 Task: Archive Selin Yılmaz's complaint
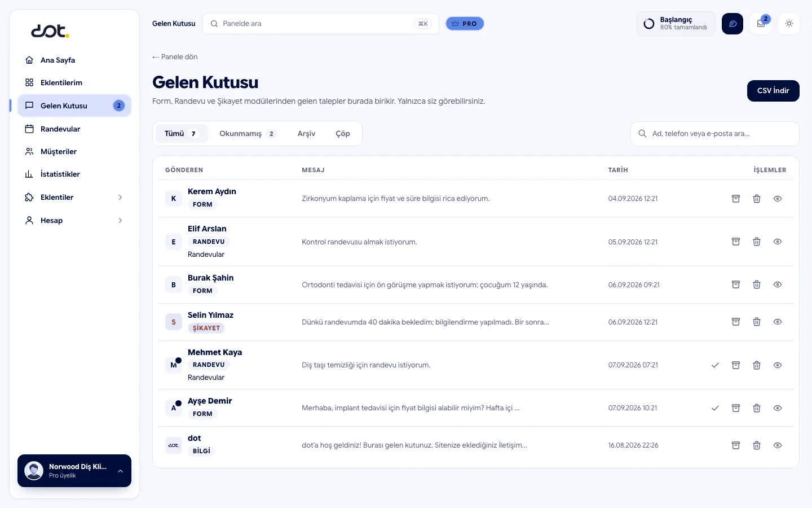(736, 322)
